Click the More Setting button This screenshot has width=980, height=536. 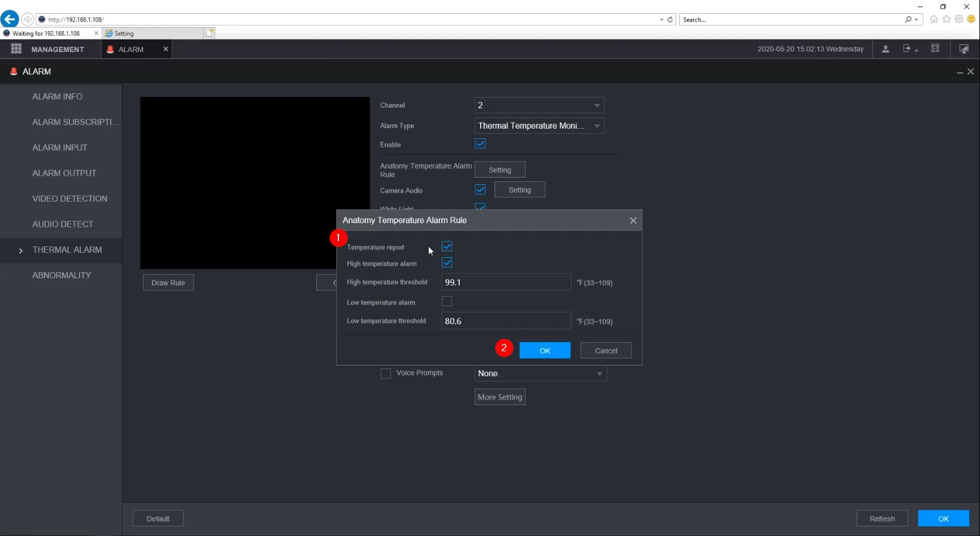[x=500, y=397]
